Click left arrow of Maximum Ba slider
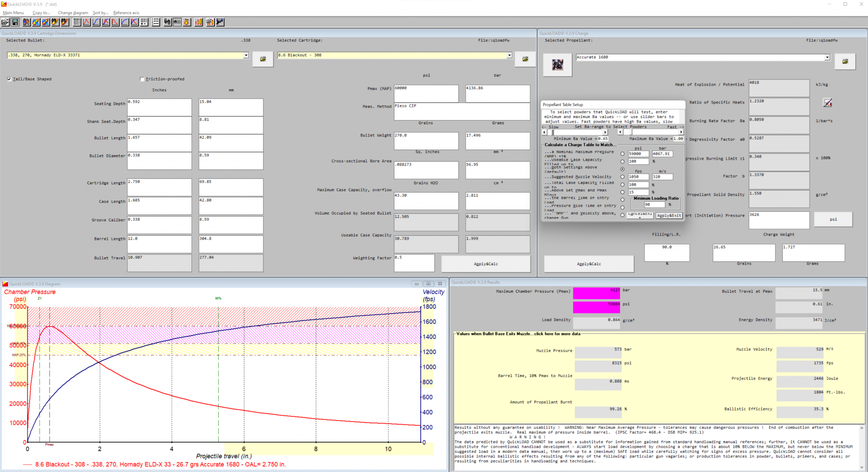Image resolution: width=868 pixels, height=472 pixels. 620,132
